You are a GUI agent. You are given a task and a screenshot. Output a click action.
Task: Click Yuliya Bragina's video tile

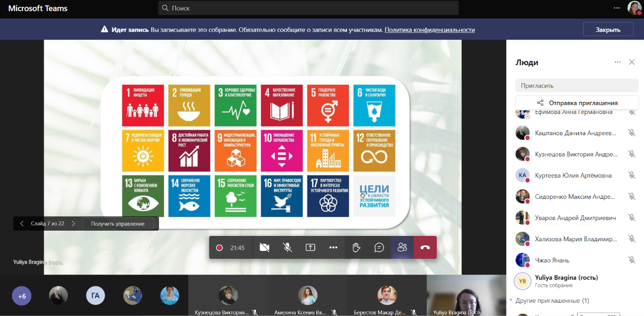[466, 295]
